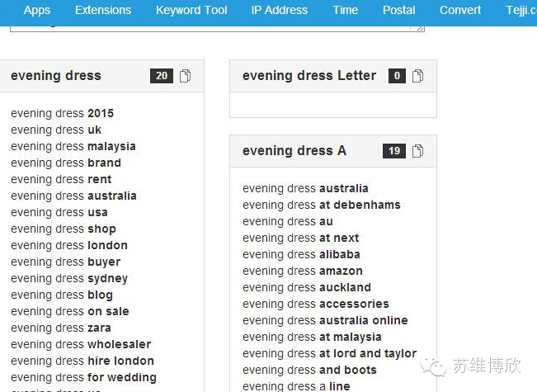Select keyword evening dress at malaysia
Viewport: 537px width, 392px height.
click(x=312, y=337)
